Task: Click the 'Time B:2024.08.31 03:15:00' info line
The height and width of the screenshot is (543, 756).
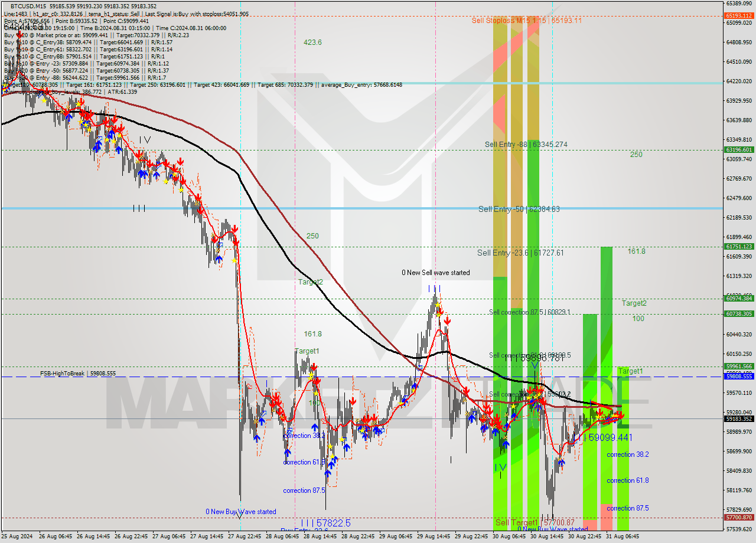Action: pos(114,28)
